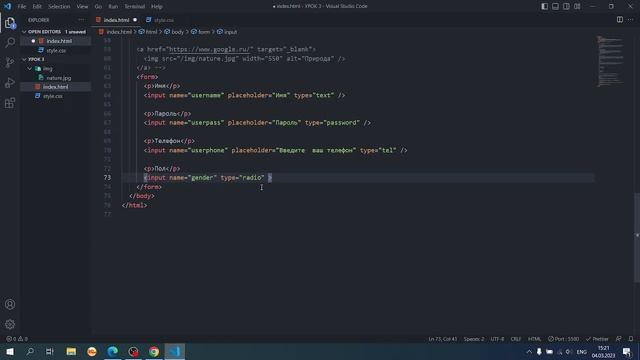Open Windows taskbar search
The width and height of the screenshot is (640, 360).
[30, 351]
